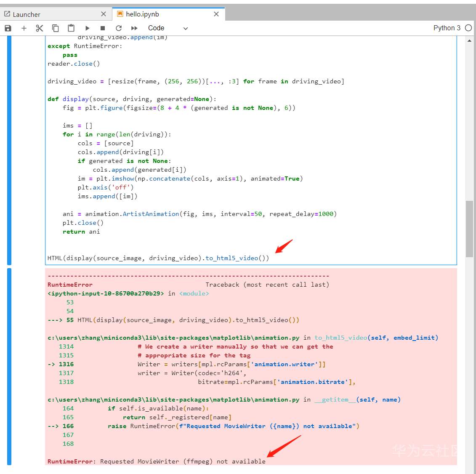The width and height of the screenshot is (476, 474).
Task: Restart kernel and run all cells icon
Action: coord(134,28)
